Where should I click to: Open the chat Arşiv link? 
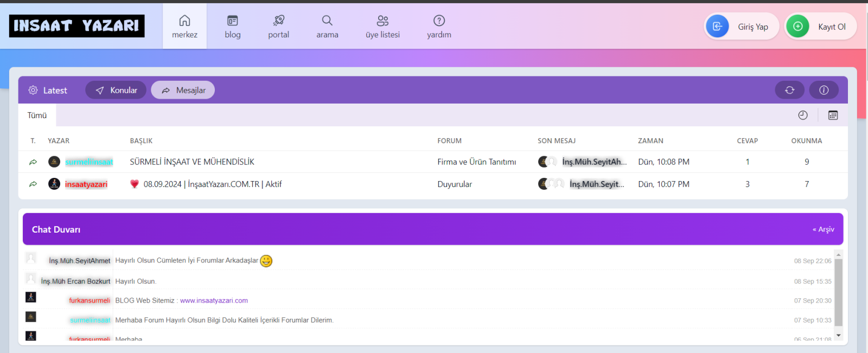click(x=823, y=229)
